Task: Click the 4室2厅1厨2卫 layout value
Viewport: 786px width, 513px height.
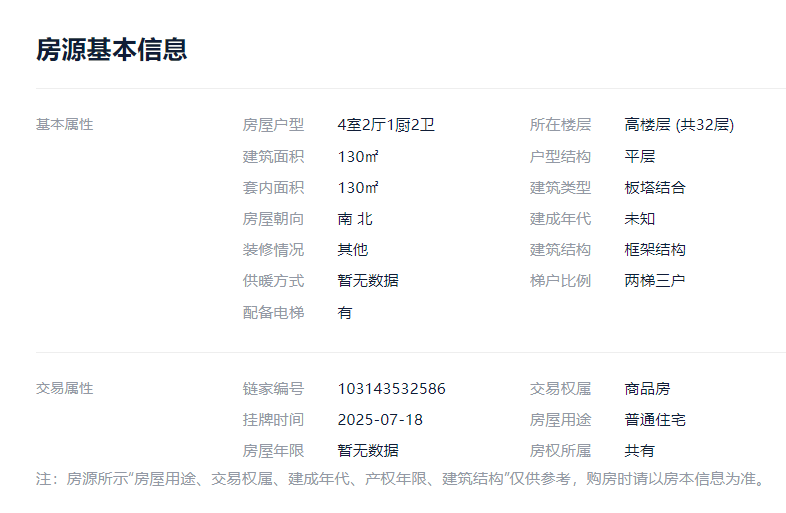Action: click(x=386, y=125)
